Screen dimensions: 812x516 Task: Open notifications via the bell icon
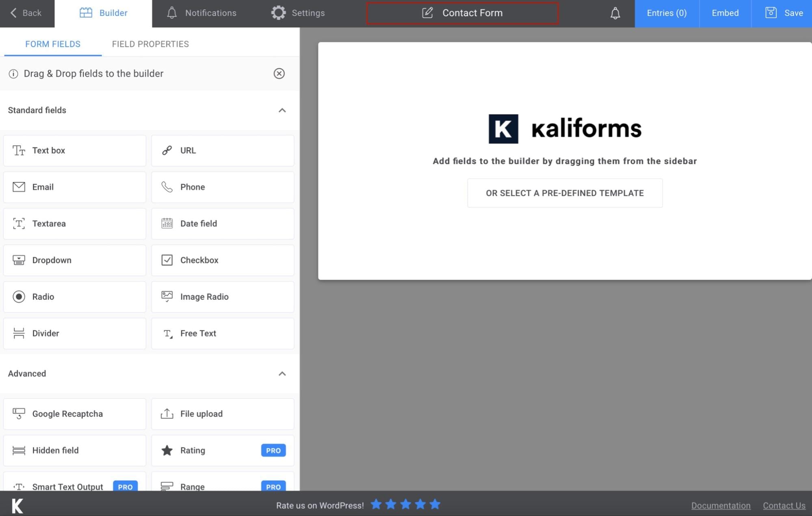point(615,13)
